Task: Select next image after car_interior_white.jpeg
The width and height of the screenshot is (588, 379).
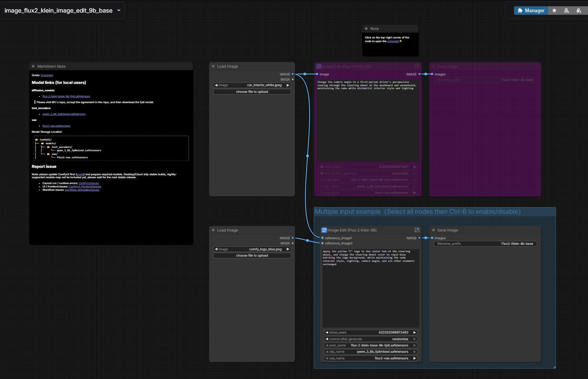Action: [x=288, y=85]
